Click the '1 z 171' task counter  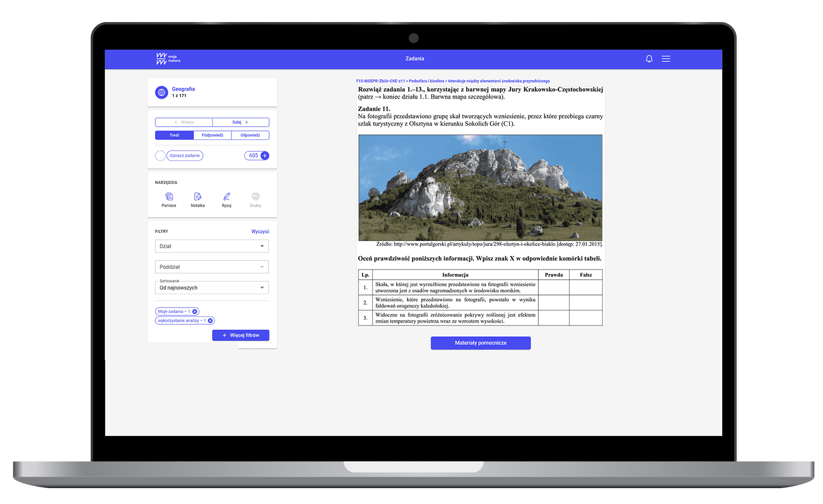pyautogui.click(x=179, y=96)
